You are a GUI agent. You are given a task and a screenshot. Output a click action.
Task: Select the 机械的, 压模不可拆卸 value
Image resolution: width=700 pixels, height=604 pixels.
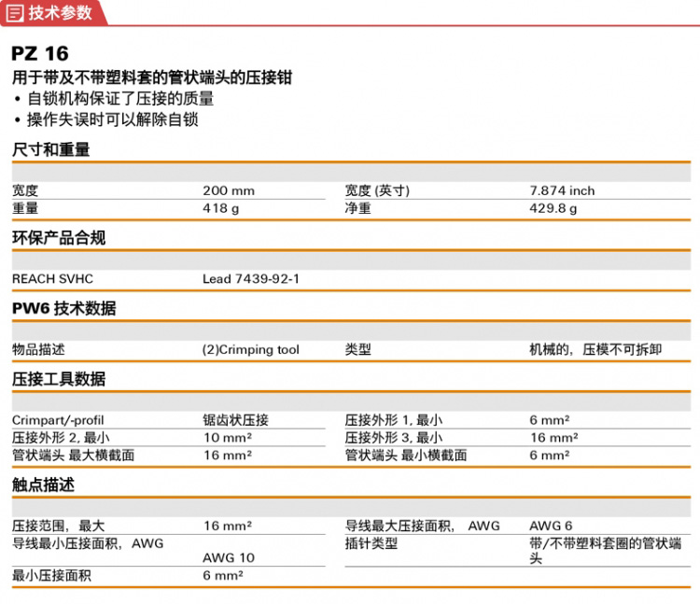click(x=595, y=349)
